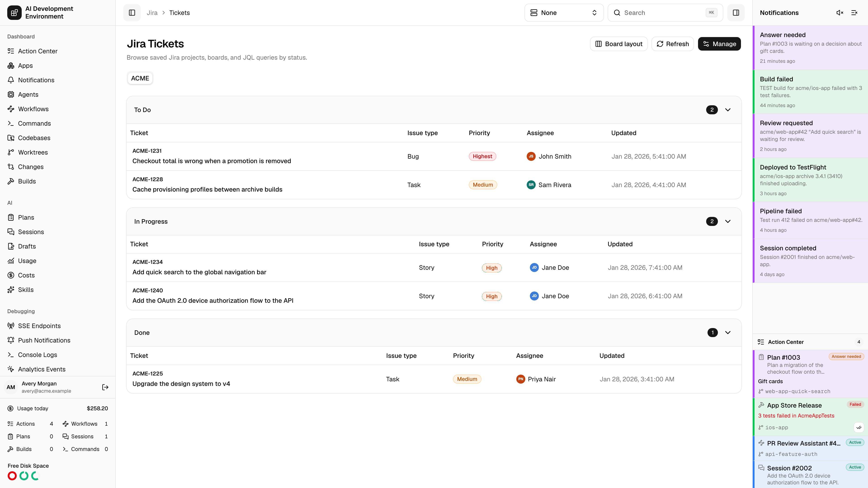Click Usage today cost summary
This screenshot has height=488, width=868.
tap(58, 408)
